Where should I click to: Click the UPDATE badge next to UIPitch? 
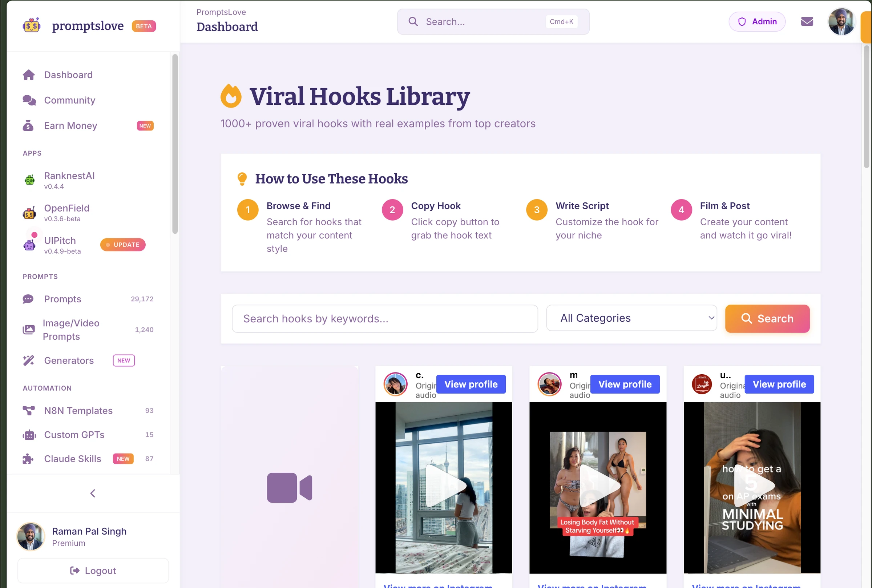tap(123, 245)
